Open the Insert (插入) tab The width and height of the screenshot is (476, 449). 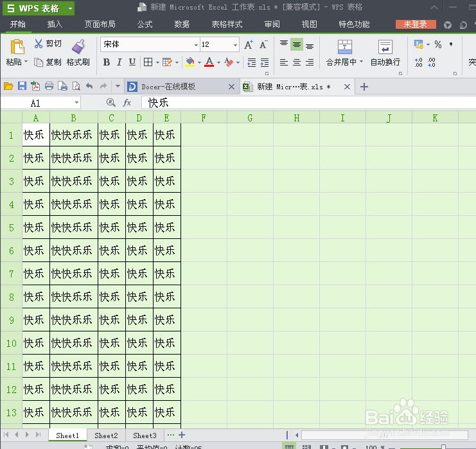(55, 24)
